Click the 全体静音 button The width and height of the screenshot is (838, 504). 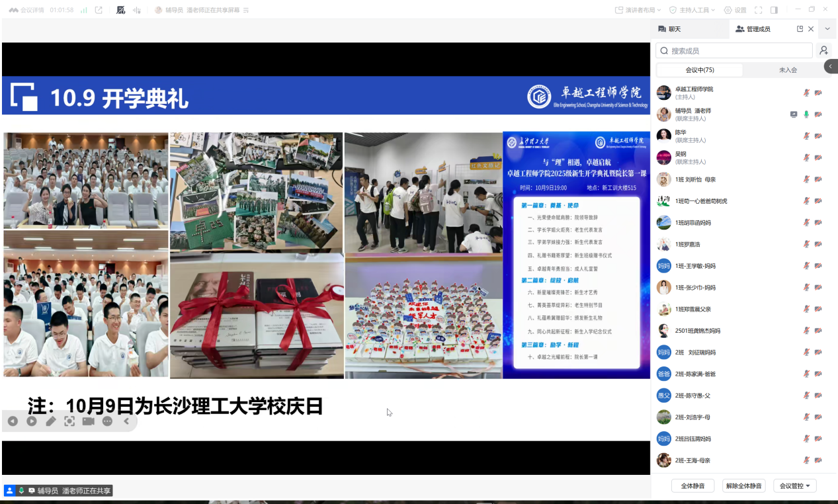(692, 486)
